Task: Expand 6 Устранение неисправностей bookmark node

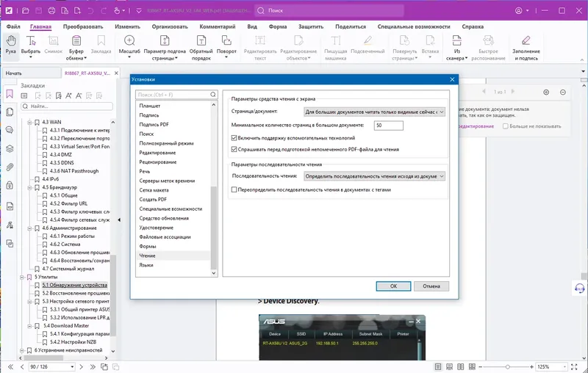Action: pos(22,351)
